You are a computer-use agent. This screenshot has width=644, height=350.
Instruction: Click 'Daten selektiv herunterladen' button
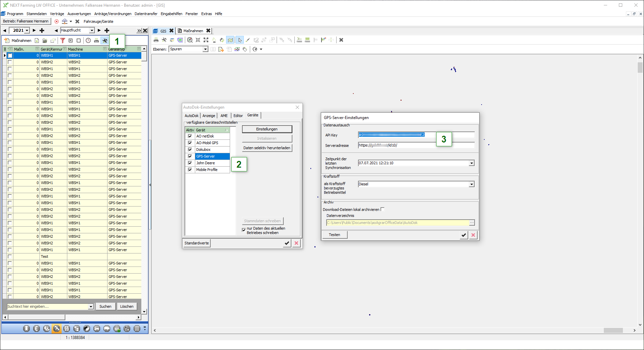(x=267, y=148)
